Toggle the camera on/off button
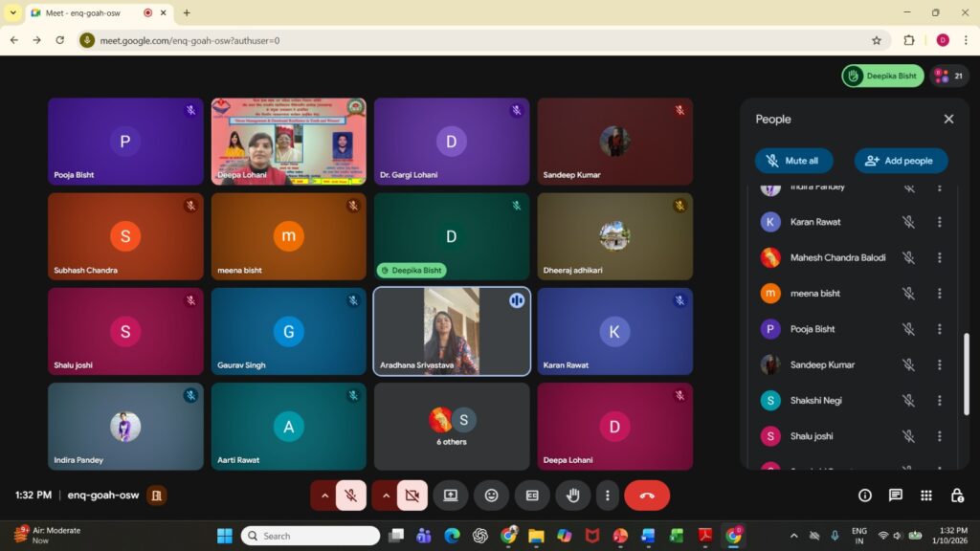The width and height of the screenshot is (980, 551). [412, 496]
